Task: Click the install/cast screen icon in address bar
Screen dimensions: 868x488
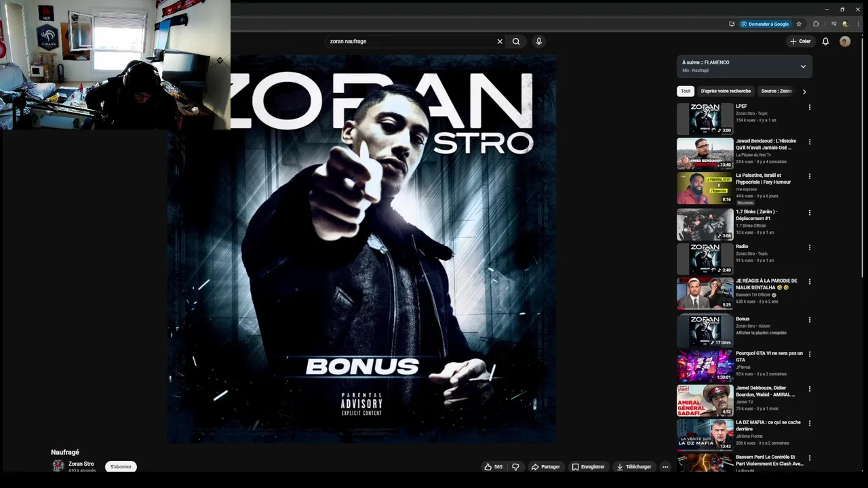Action: (732, 24)
